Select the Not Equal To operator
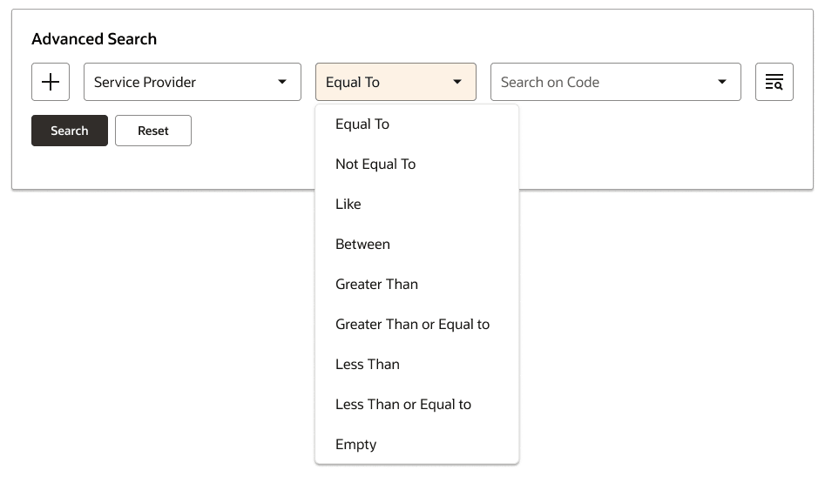825x504 pixels. click(375, 164)
